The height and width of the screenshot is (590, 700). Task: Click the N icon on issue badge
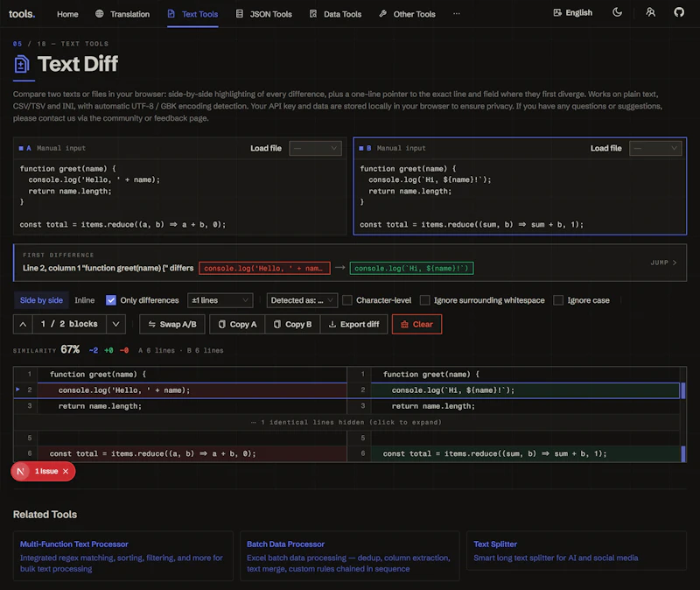click(20, 471)
